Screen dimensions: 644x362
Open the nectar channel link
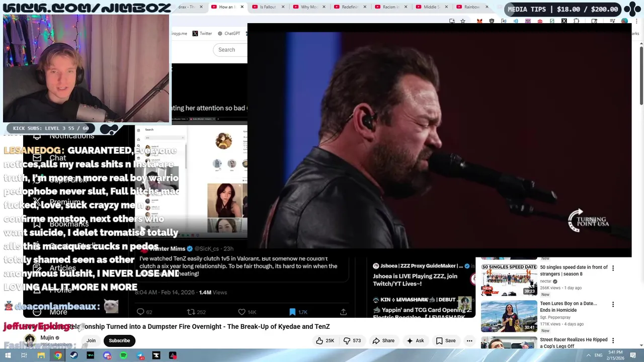pyautogui.click(x=546, y=282)
